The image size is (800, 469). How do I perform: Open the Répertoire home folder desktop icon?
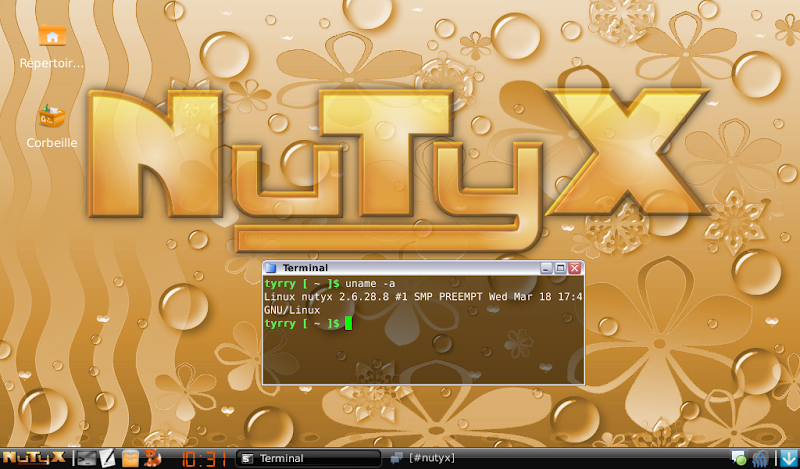(x=52, y=46)
